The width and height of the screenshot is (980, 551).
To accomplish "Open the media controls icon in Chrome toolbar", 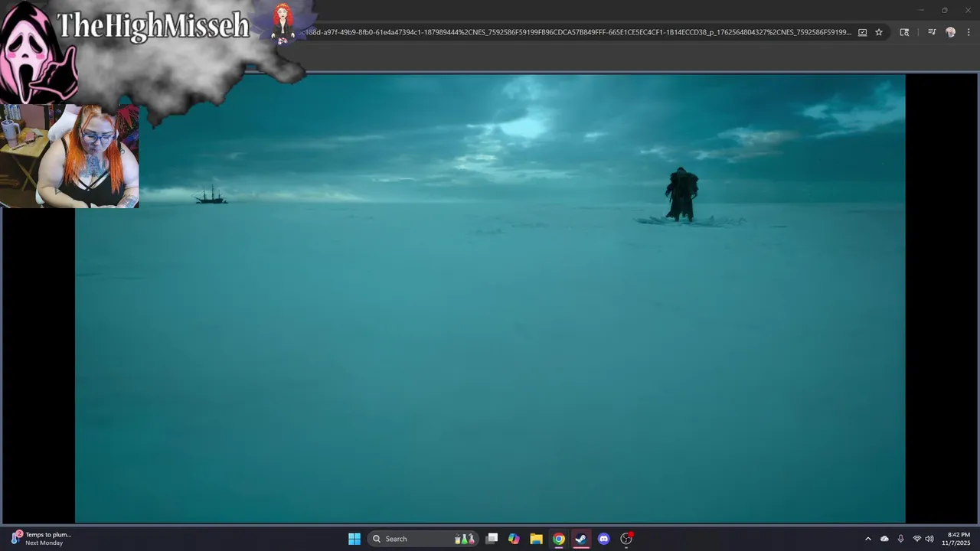I will click(x=932, y=32).
